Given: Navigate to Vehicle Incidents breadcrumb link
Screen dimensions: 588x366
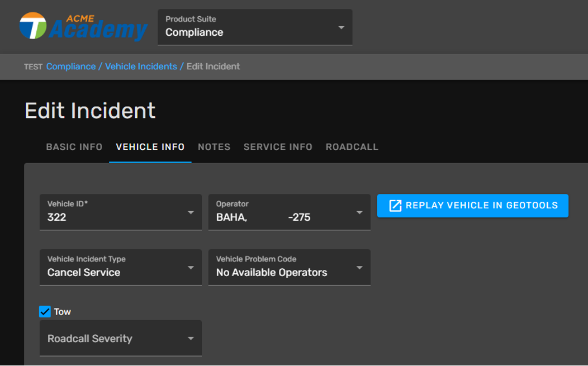Looking at the screenshot, I should point(141,66).
